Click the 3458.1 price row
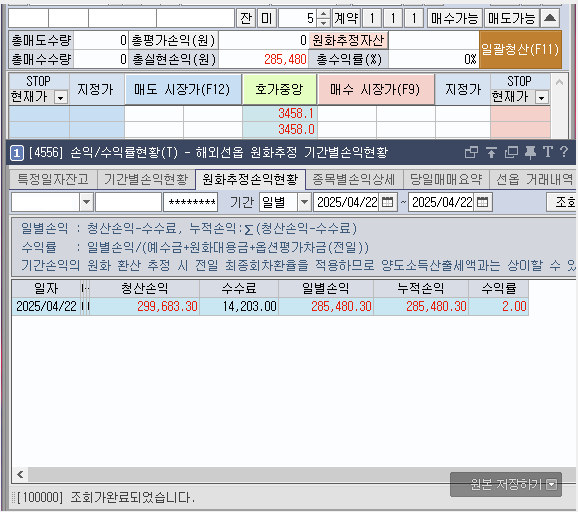Screen dimensions: 578x512 point(279,114)
